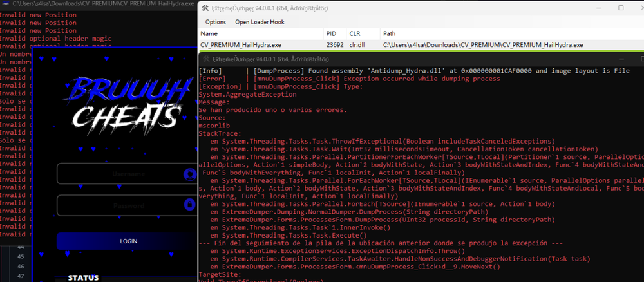Open the Options menu
Viewport: 644px width, 282px height.
pos(215,22)
